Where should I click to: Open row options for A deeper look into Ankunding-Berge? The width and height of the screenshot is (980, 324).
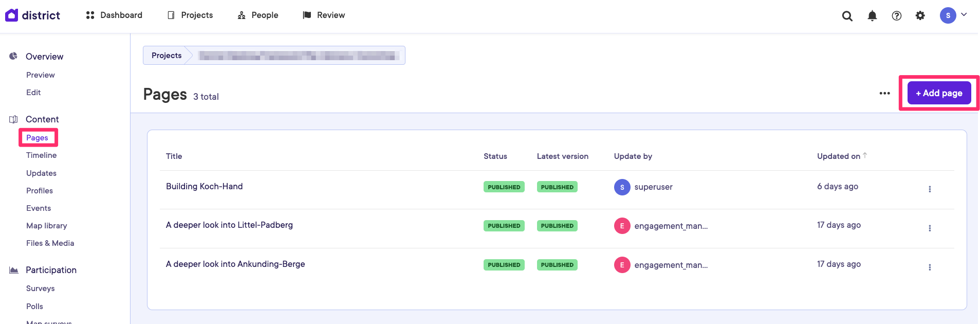pos(929,267)
